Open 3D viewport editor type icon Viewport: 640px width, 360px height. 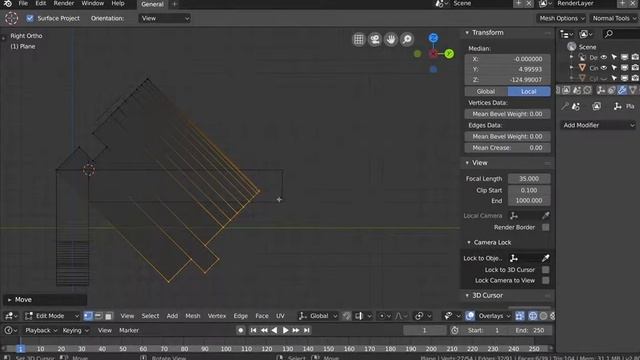tap(11, 316)
